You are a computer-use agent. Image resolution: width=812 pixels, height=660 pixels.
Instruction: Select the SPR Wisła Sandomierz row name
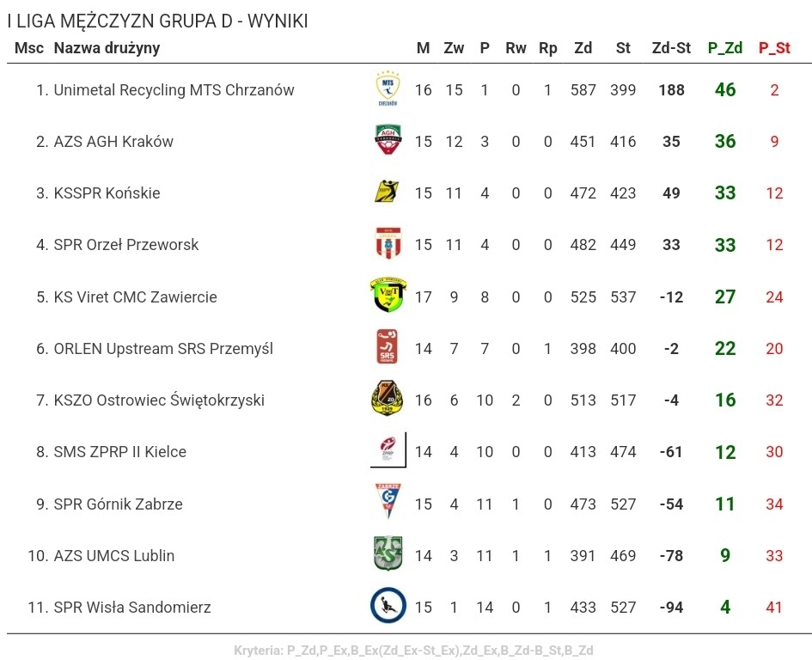pos(132,608)
